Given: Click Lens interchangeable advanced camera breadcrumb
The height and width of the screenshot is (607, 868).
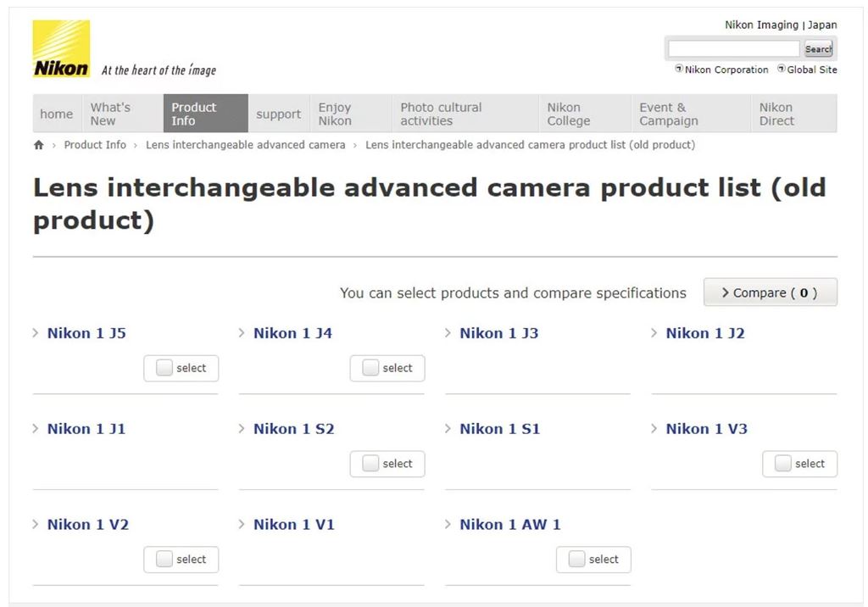Looking at the screenshot, I should [245, 145].
